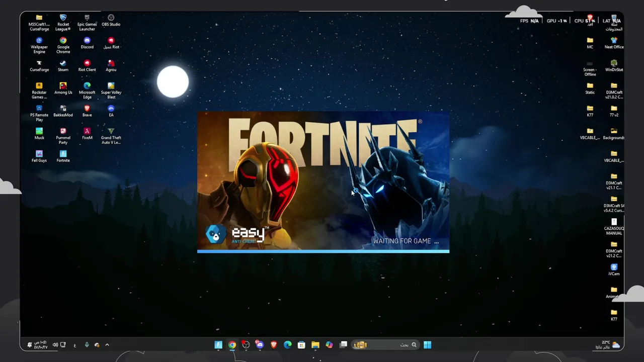Open the Rocket League desktop shortcut
The image size is (644, 362).
click(x=63, y=23)
